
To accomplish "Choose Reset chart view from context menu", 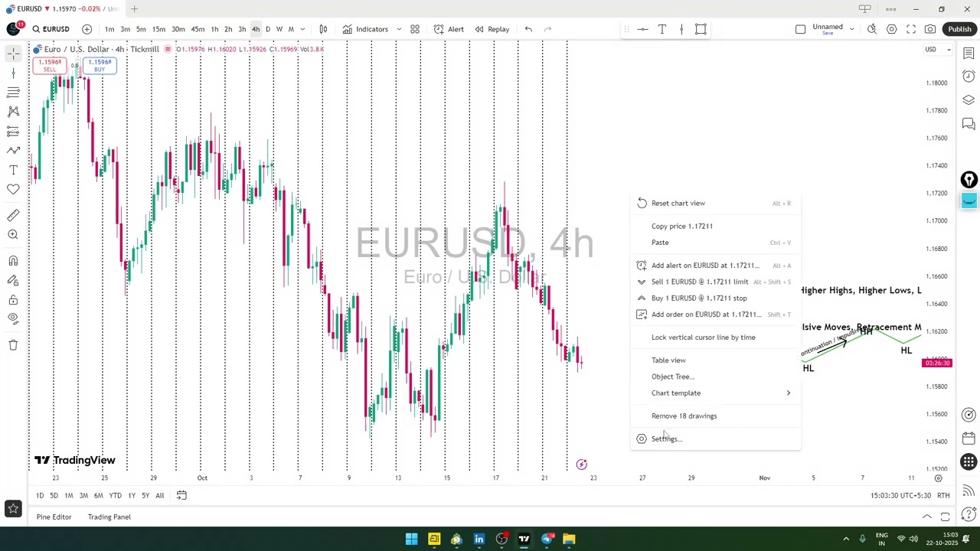I will point(716,203).
